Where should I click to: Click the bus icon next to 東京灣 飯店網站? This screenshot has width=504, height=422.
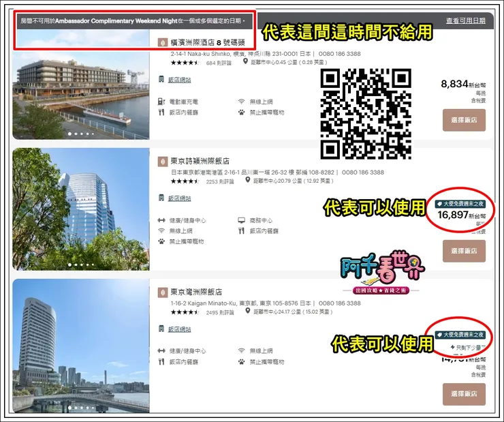161,329
